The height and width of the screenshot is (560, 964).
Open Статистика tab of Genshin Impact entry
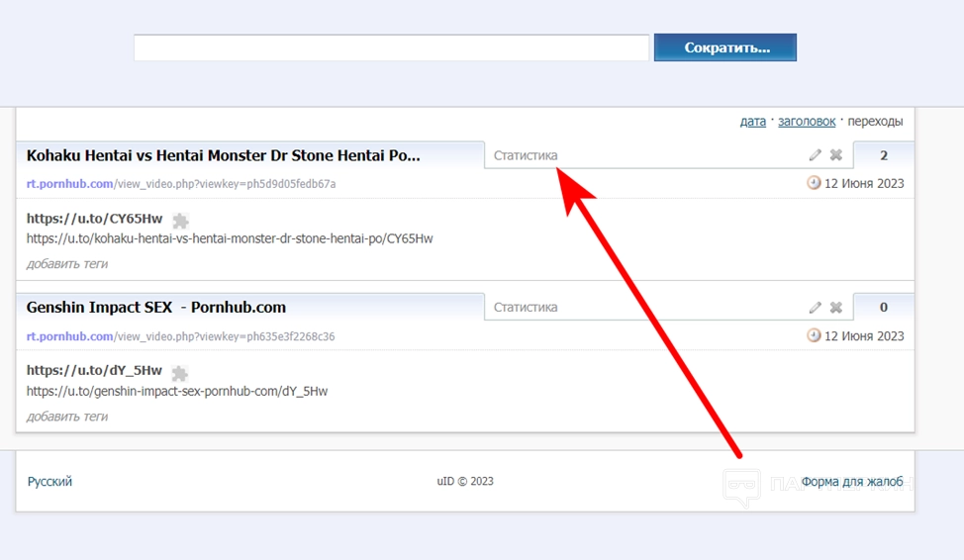click(x=526, y=308)
